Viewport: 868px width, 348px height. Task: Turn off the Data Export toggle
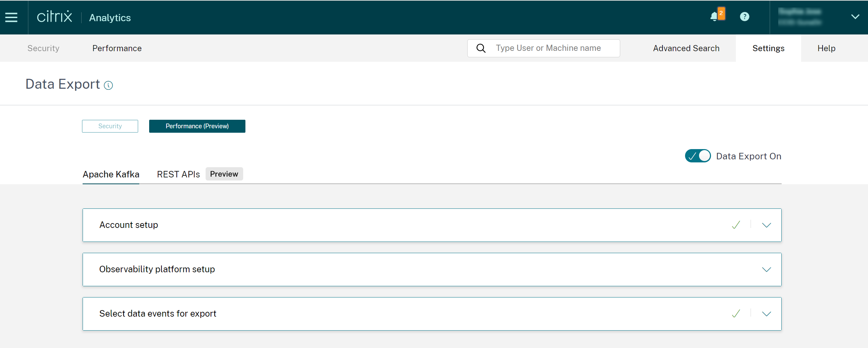click(x=698, y=156)
